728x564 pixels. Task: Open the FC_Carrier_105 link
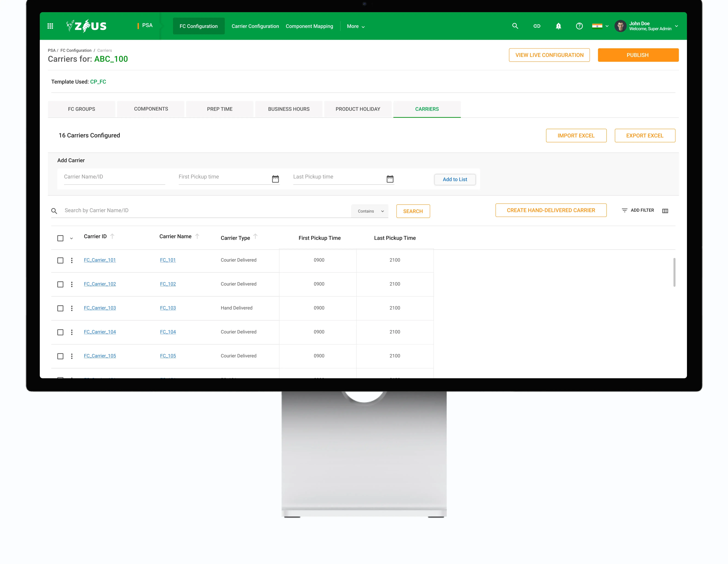100,356
